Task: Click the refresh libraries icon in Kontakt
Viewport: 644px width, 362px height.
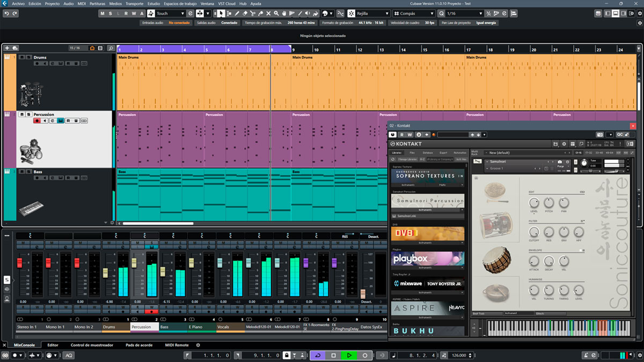Action: click(393, 159)
